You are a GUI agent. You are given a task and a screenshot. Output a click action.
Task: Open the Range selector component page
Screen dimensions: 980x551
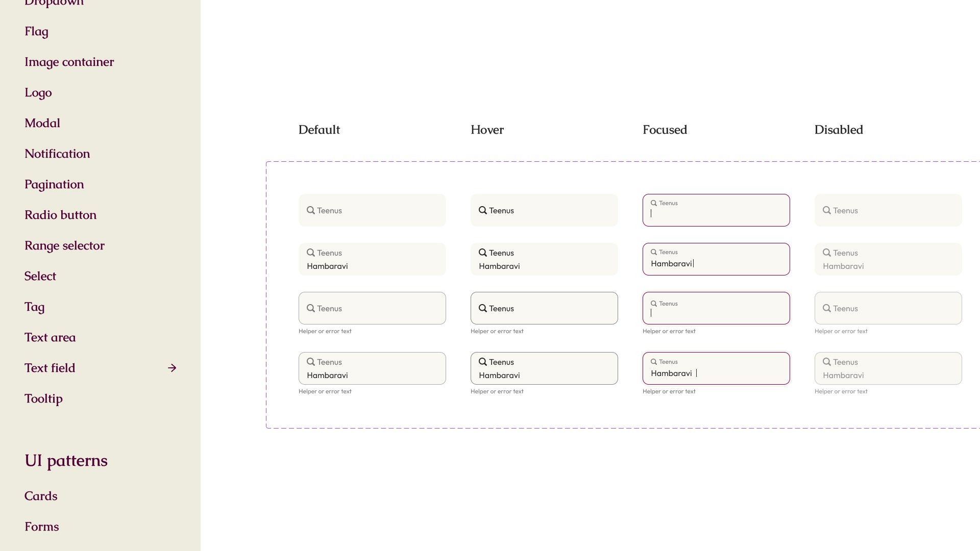pyautogui.click(x=65, y=245)
